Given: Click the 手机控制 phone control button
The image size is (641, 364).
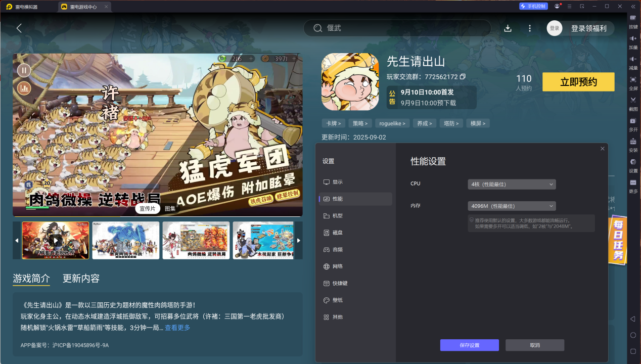Looking at the screenshot, I should click(x=533, y=6).
